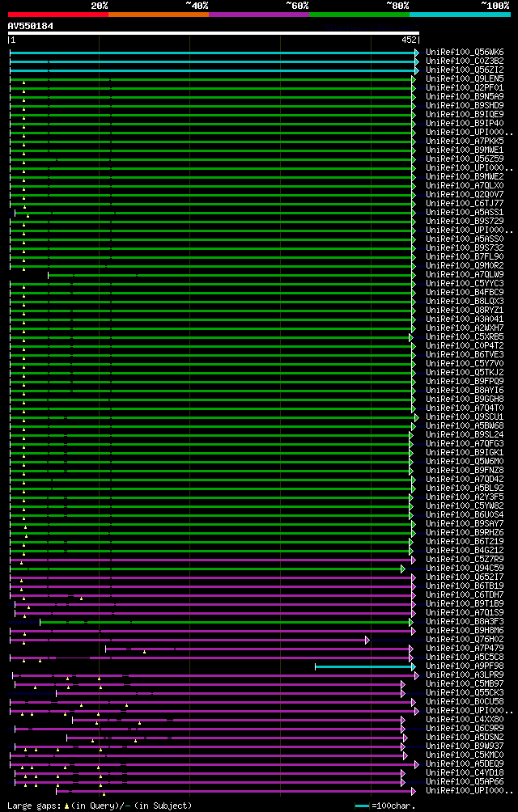Select the UniRef100_B6U0S4 label
The image size is (518, 812).
465,514
